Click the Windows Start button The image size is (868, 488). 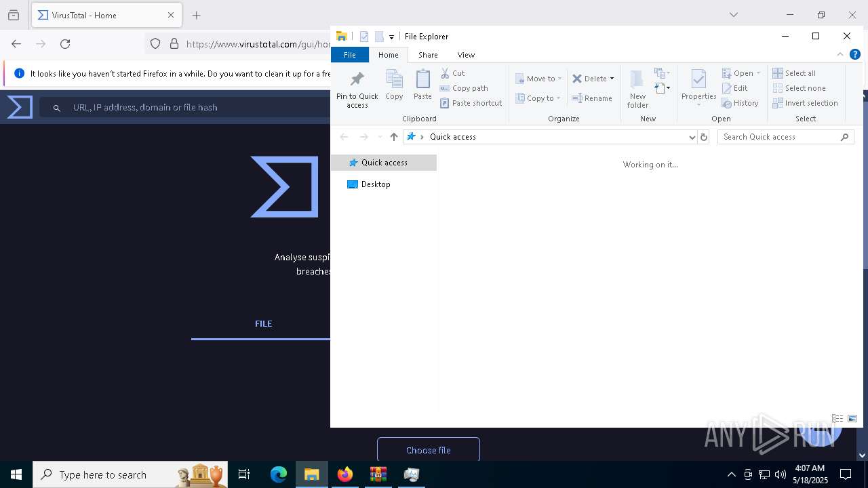pyautogui.click(x=16, y=474)
